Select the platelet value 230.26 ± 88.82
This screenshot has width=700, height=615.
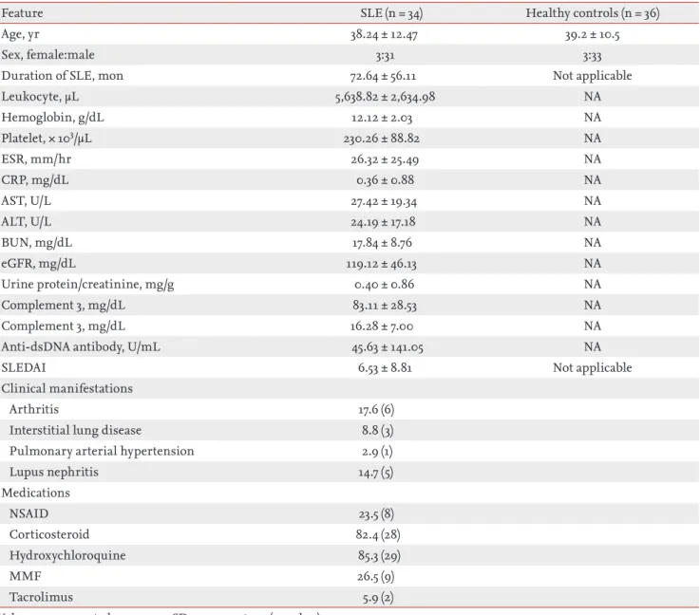382,139
